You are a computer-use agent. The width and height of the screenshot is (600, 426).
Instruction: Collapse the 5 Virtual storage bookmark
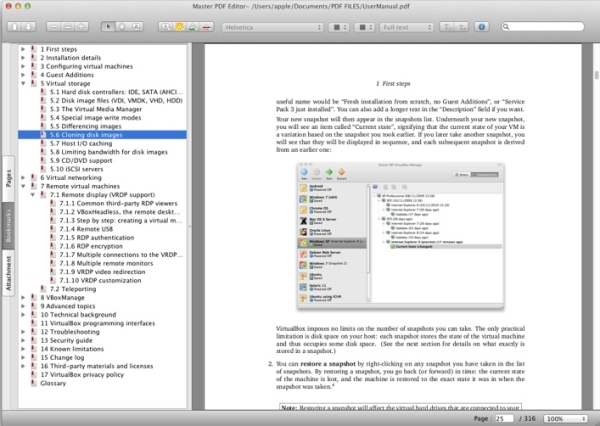click(23, 83)
